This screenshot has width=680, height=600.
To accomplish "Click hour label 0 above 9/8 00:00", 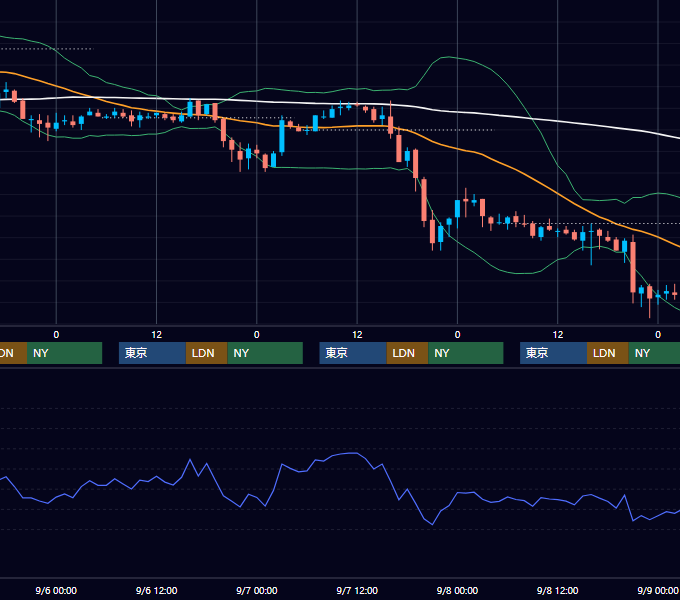I will pyautogui.click(x=457, y=335).
